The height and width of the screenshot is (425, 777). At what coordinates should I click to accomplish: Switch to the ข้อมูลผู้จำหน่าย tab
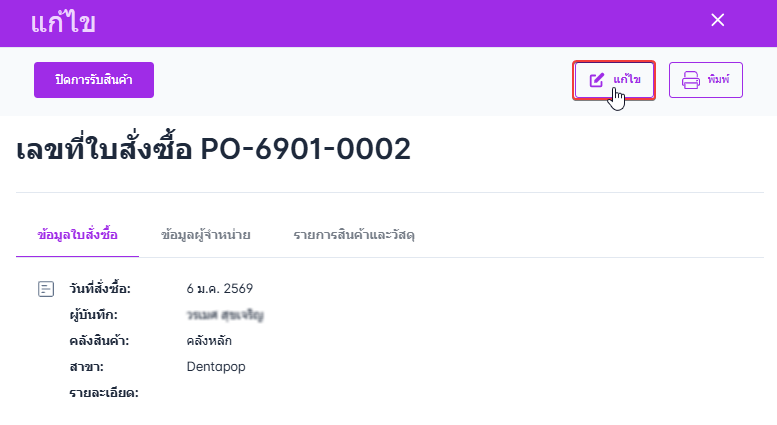[x=205, y=235]
